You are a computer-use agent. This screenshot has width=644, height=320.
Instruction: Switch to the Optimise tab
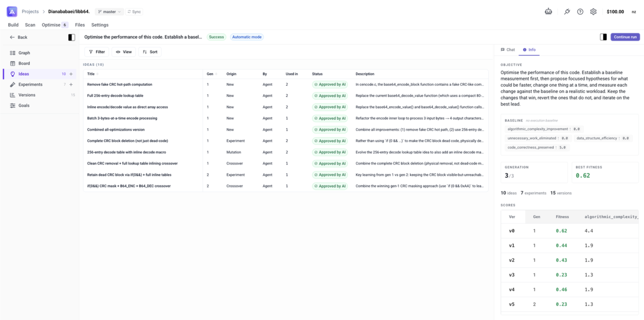(x=55, y=25)
